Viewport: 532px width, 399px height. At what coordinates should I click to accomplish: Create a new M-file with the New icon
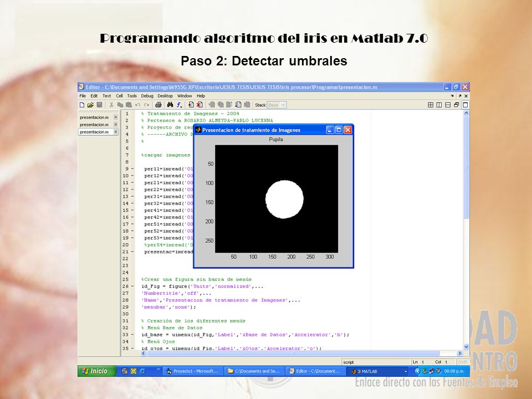click(x=82, y=105)
